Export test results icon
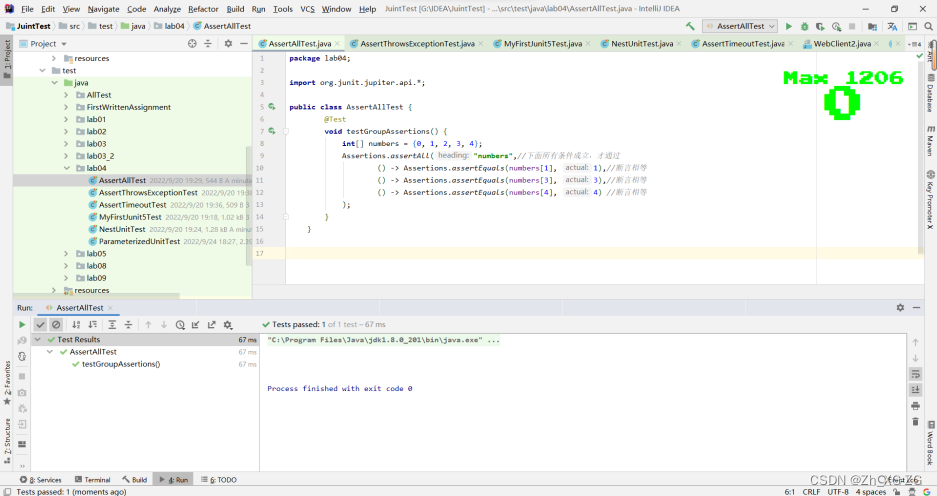The height and width of the screenshot is (496, 937). tap(212, 324)
